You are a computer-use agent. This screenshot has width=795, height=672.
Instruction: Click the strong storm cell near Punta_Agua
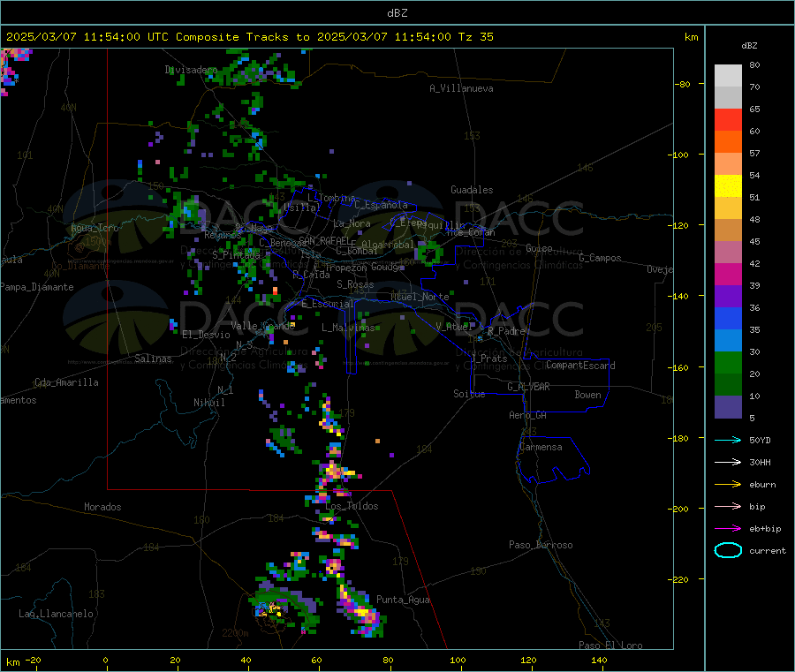[361, 611]
